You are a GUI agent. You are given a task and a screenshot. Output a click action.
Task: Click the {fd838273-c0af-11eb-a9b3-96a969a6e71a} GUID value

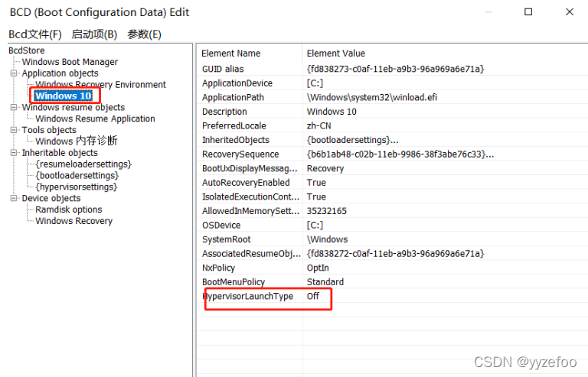395,69
